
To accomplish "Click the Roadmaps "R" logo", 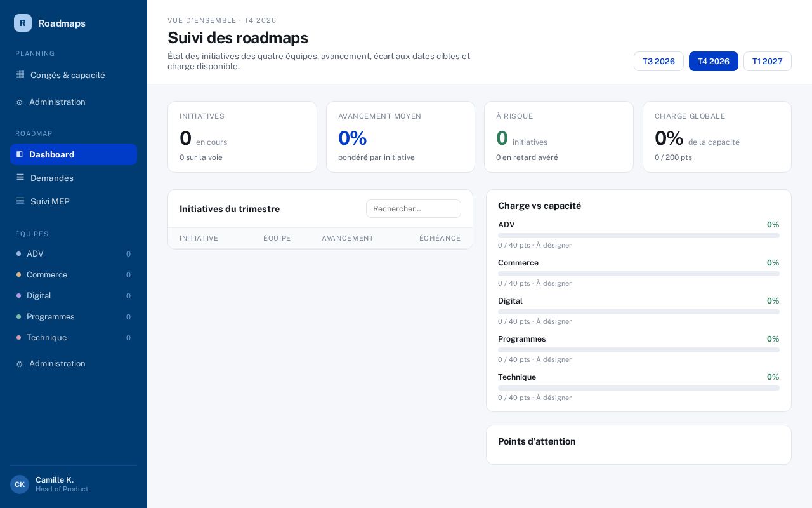I will [x=23, y=23].
